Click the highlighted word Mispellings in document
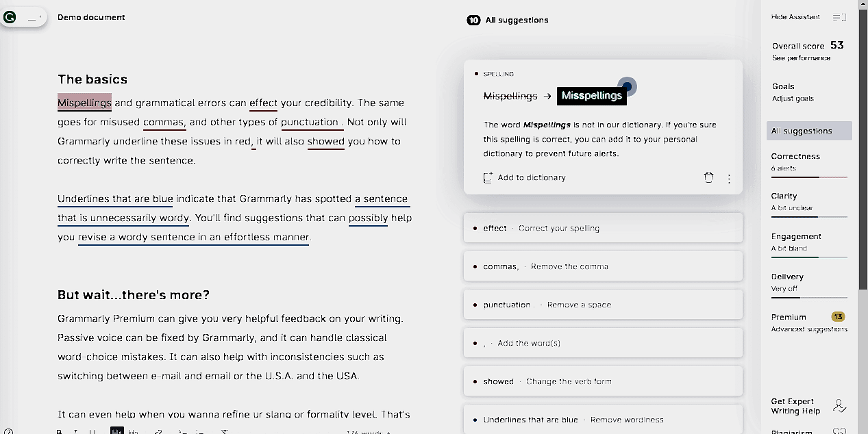Viewport: 868px width, 434px height. coord(84,103)
